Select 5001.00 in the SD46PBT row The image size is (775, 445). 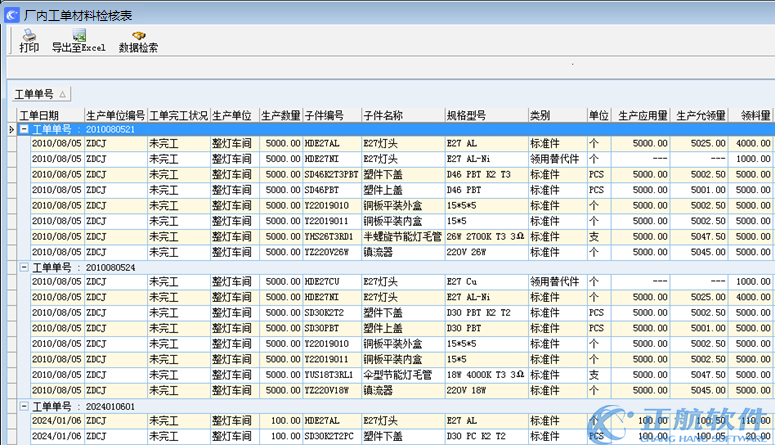click(699, 190)
